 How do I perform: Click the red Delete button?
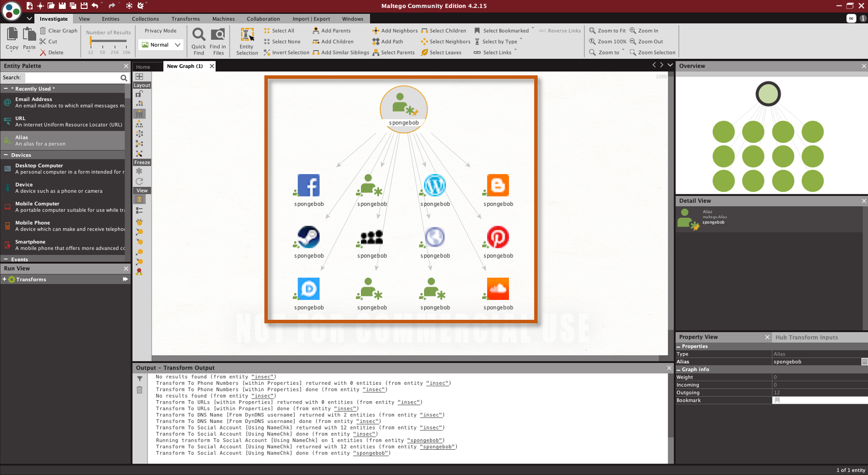point(52,53)
